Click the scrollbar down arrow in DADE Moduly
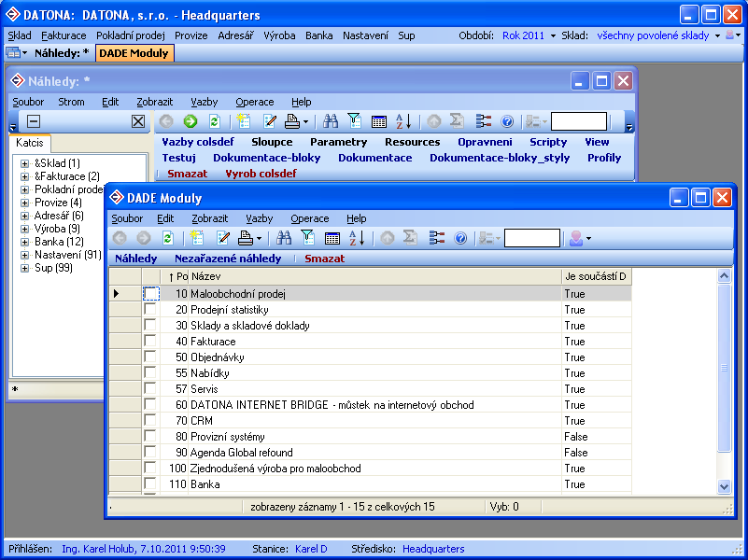 coord(724,486)
